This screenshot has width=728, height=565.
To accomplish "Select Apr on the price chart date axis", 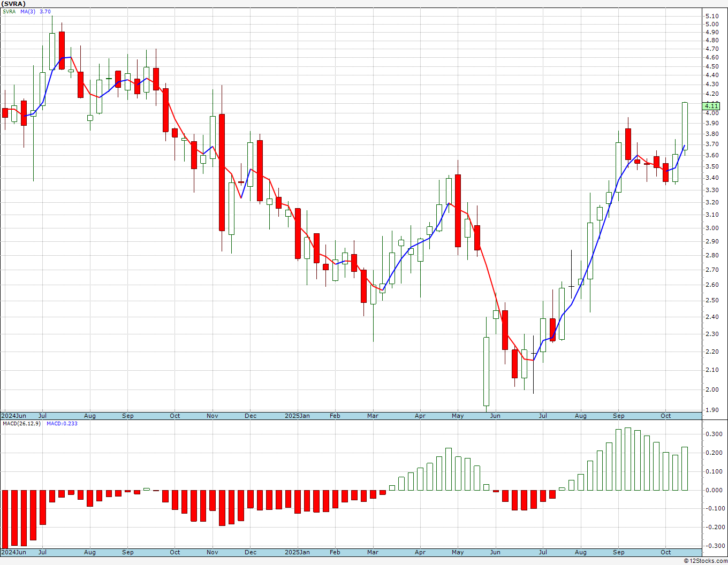I will pos(420,416).
